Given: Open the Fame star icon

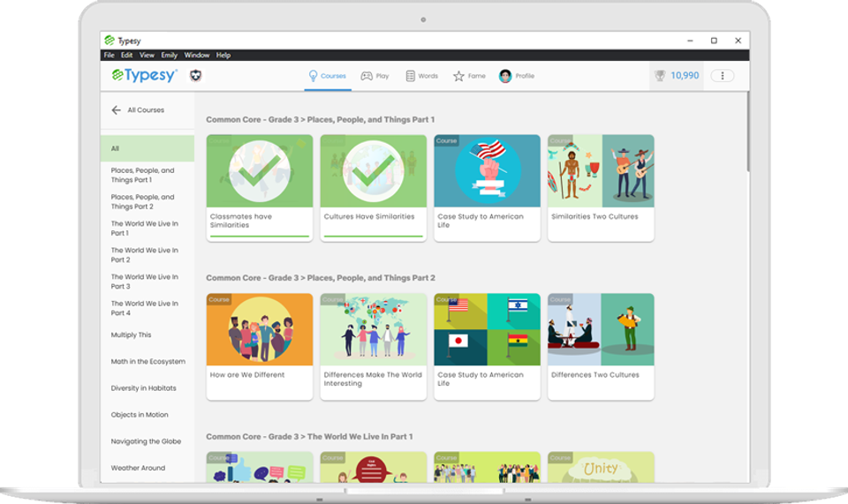Looking at the screenshot, I should click(458, 76).
